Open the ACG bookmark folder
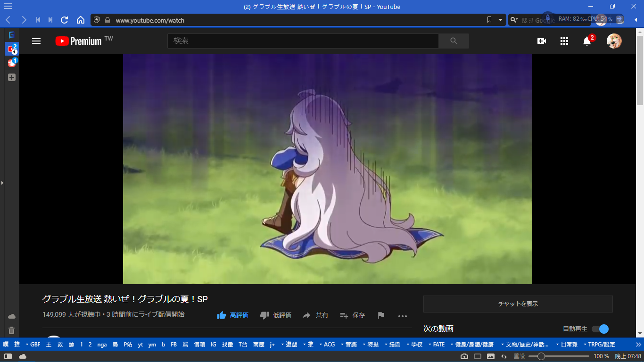This screenshot has height=362, width=644. click(327, 345)
